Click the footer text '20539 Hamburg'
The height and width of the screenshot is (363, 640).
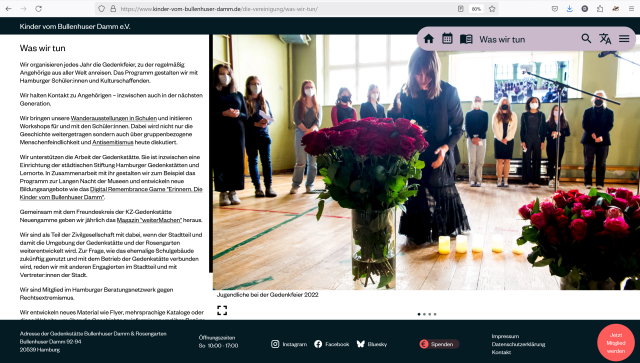pyautogui.click(x=40, y=350)
